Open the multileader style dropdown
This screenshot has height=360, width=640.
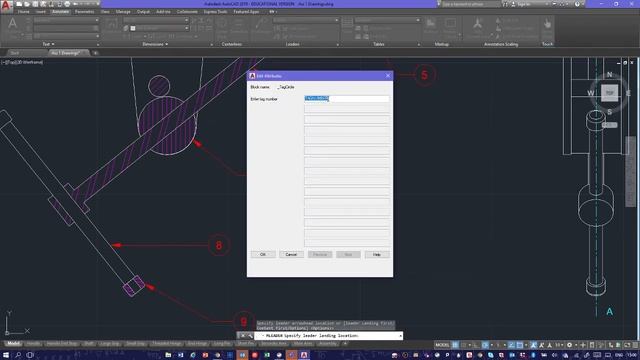(306, 20)
